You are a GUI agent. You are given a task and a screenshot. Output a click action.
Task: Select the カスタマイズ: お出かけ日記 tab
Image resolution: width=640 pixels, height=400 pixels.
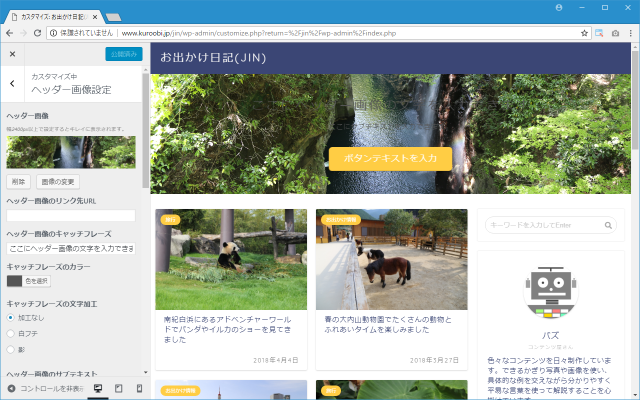tap(53, 17)
